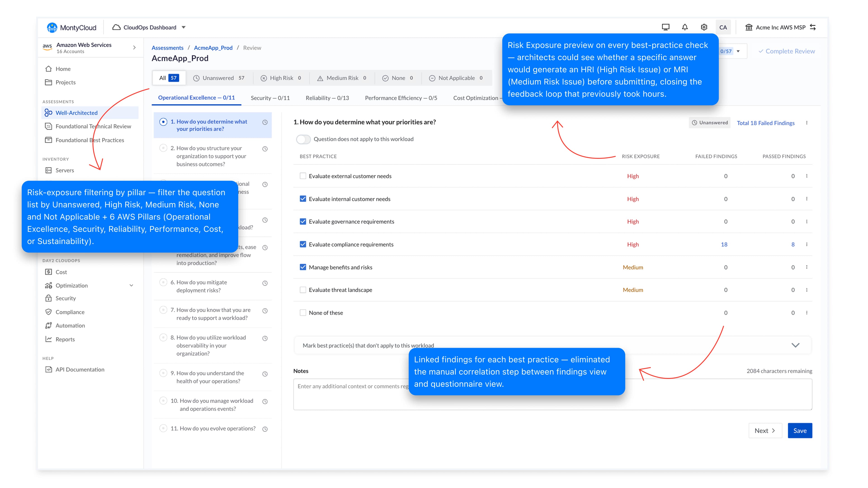Open the settings gear

[704, 27]
